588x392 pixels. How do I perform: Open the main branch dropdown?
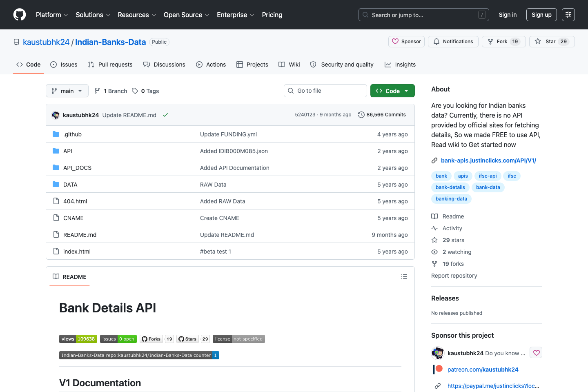[67, 91]
